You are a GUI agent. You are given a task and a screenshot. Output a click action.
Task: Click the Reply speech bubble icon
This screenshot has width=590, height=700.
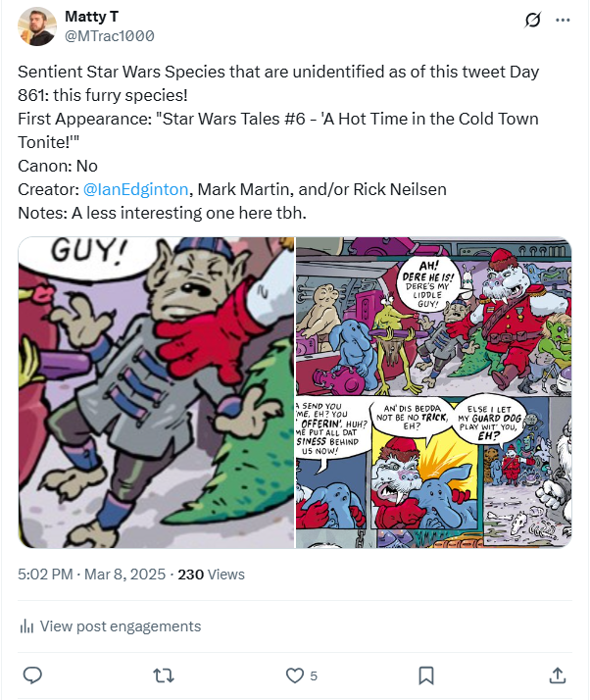31,675
